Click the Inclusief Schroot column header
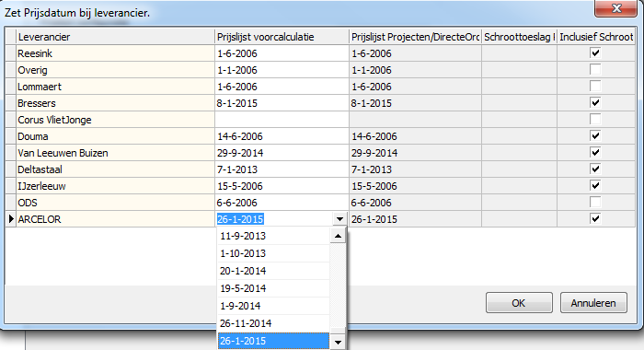 596,37
